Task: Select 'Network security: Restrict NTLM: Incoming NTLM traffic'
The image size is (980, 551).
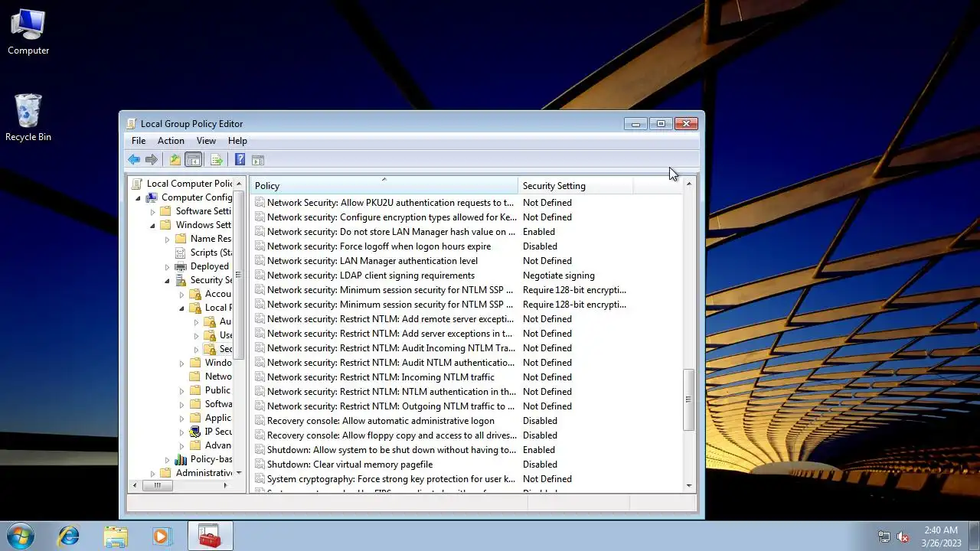Action: (381, 377)
